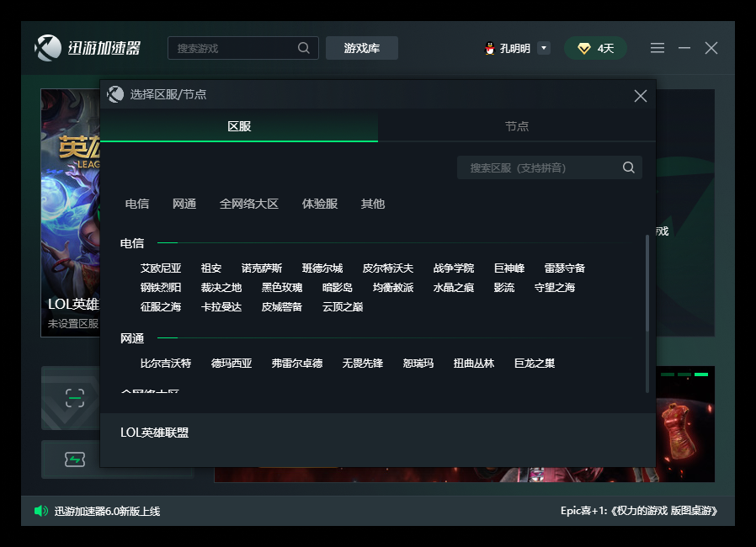Click the search icon in region search box
Screen dimensions: 756x547
click(x=628, y=167)
